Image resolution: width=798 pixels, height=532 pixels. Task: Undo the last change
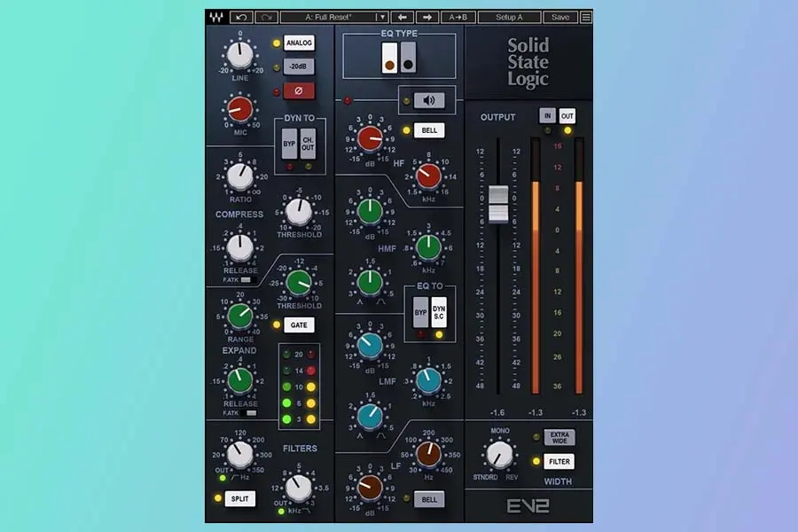(242, 18)
